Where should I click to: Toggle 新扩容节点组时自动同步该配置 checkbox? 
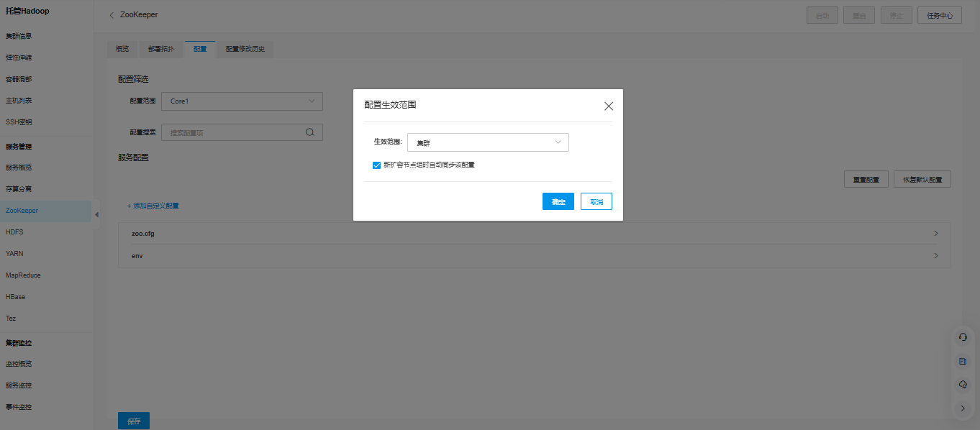[376, 165]
